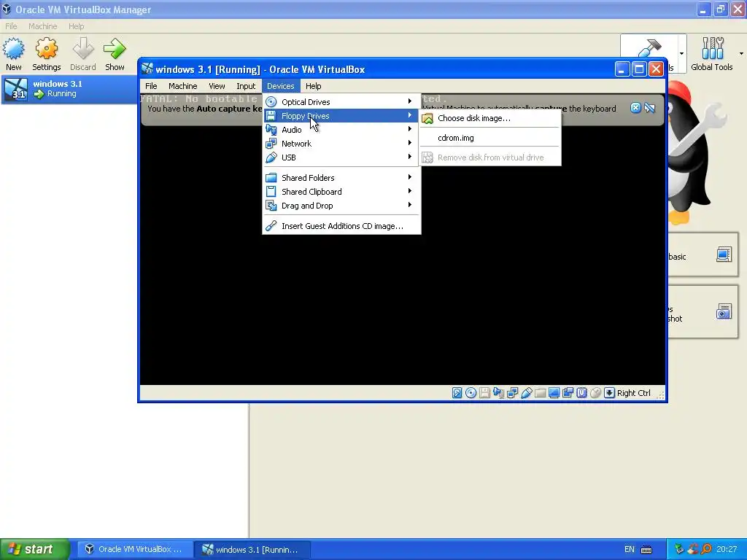Select Floppy Drives in Devices menu
Image resolution: width=747 pixels, height=560 pixels.
pyautogui.click(x=341, y=116)
